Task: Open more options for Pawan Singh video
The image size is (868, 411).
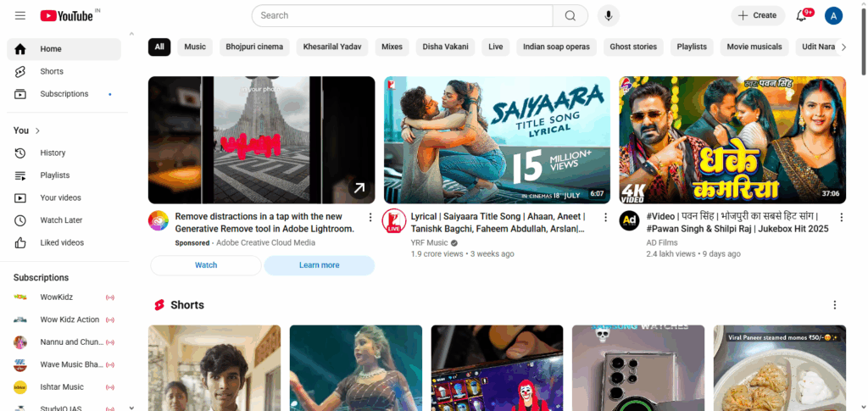Action: coord(842,217)
